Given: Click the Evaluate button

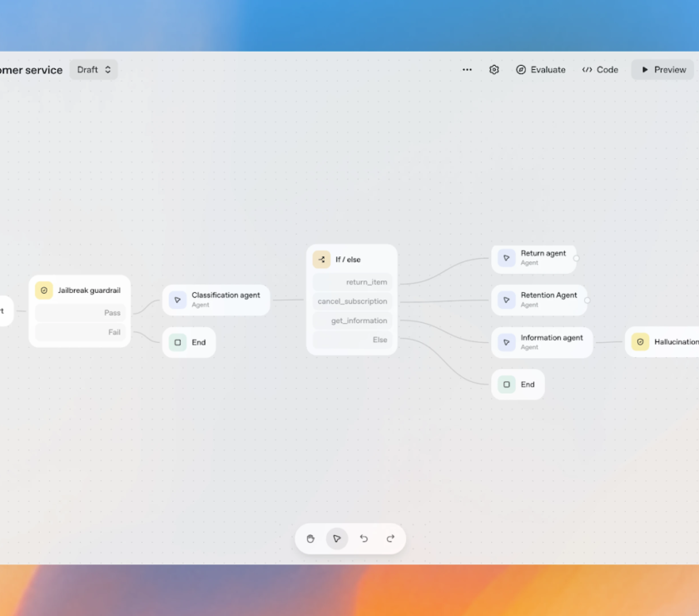Looking at the screenshot, I should pyautogui.click(x=540, y=70).
